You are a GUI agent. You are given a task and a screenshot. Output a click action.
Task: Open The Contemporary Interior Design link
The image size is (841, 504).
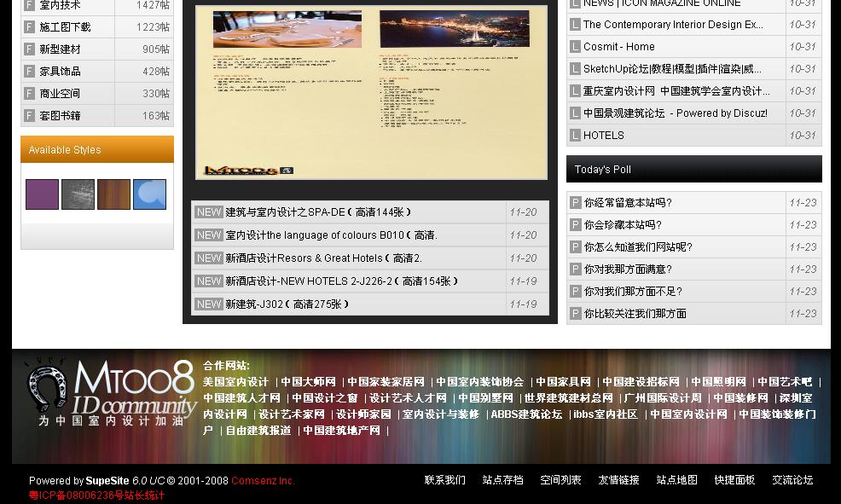point(673,24)
